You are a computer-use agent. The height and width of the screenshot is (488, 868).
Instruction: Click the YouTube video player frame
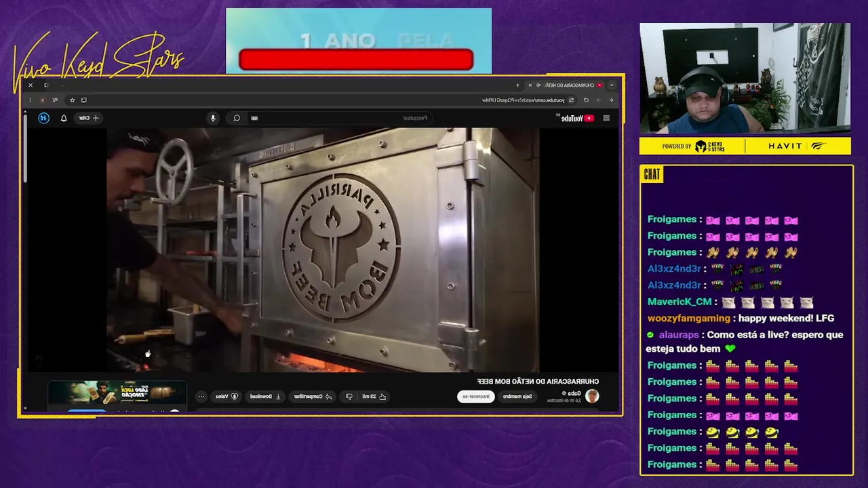323,249
